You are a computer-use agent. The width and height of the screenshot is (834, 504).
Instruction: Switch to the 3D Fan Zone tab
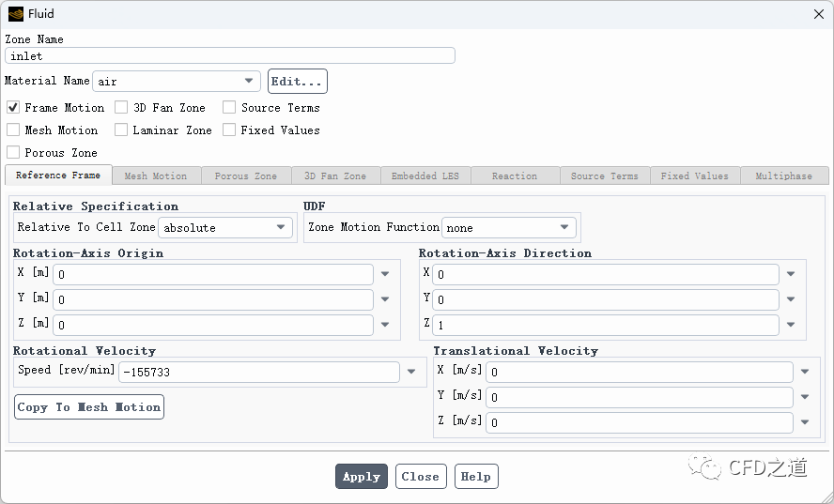point(335,176)
